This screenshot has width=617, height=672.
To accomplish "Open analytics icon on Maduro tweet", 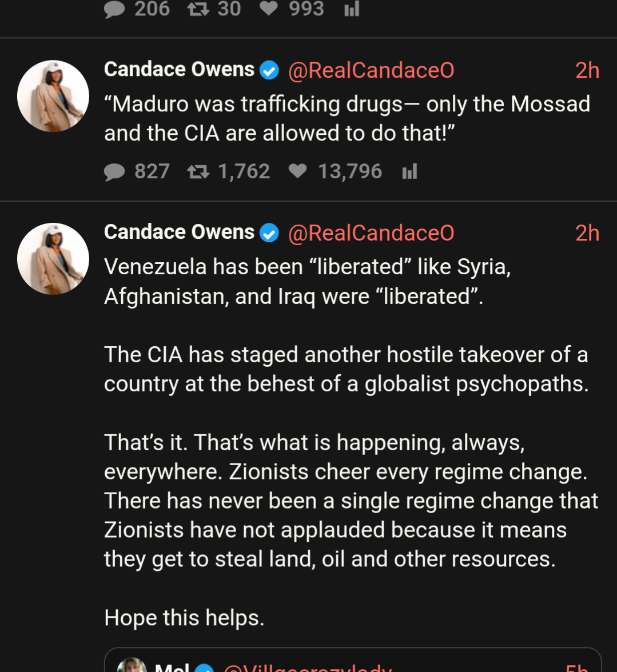I will pyautogui.click(x=409, y=171).
